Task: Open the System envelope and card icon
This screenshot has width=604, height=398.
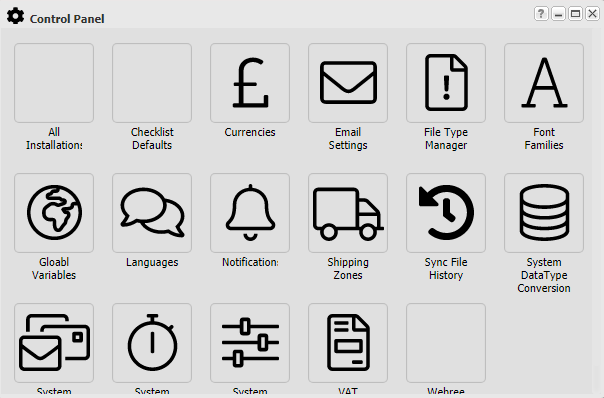Action: 54,343
